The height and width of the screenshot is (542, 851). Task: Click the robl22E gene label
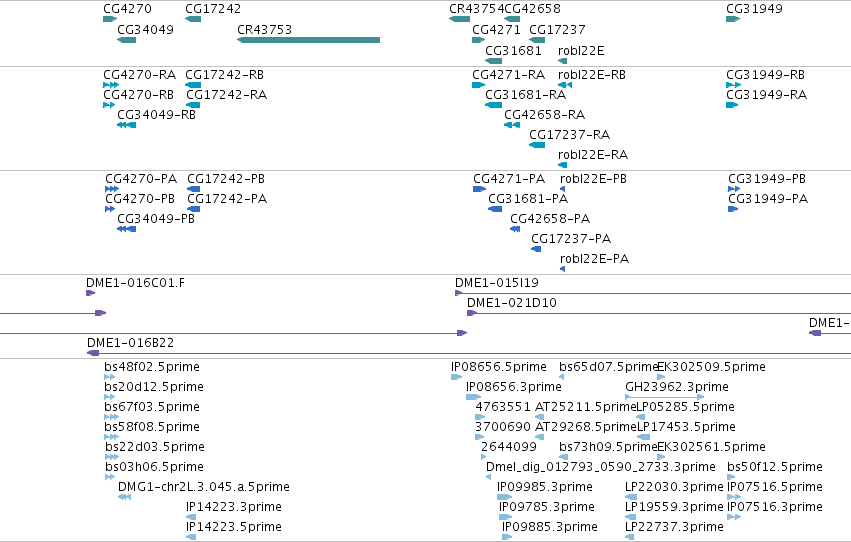pyautogui.click(x=581, y=50)
